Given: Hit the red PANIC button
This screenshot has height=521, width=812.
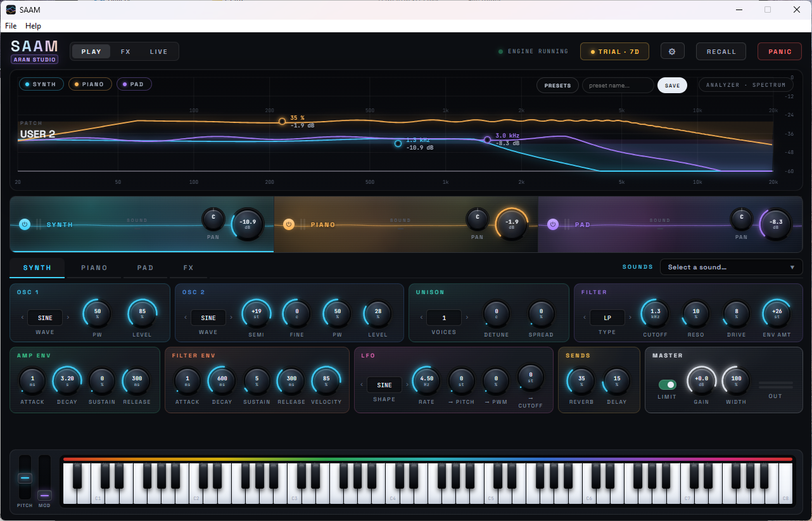Looking at the screenshot, I should pos(779,51).
